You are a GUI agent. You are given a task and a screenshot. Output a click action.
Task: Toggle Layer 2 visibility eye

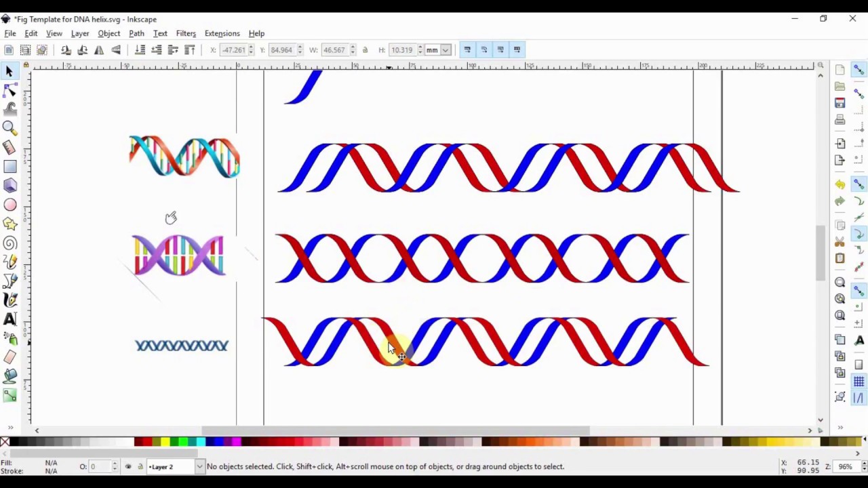pyautogui.click(x=128, y=466)
